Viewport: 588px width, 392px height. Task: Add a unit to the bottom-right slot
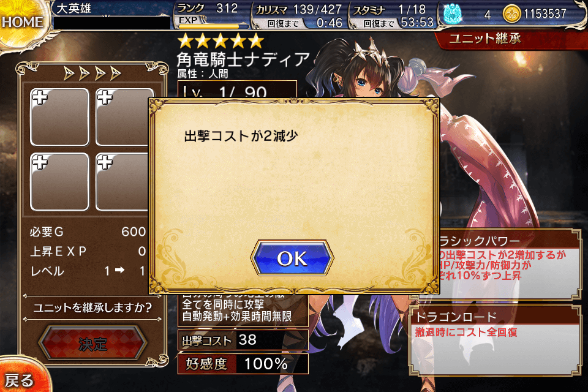(x=123, y=181)
